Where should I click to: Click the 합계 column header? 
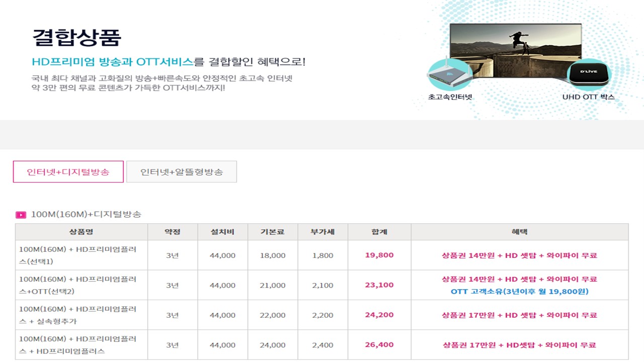(x=379, y=232)
